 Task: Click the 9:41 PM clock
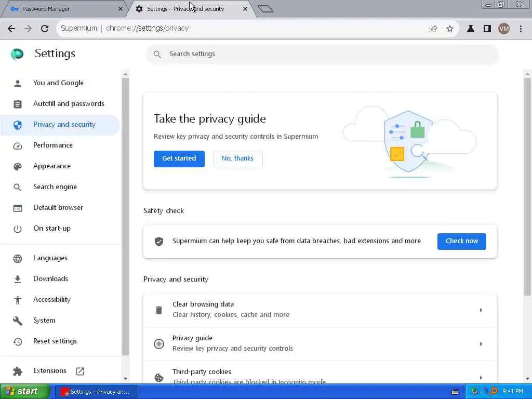(513, 392)
